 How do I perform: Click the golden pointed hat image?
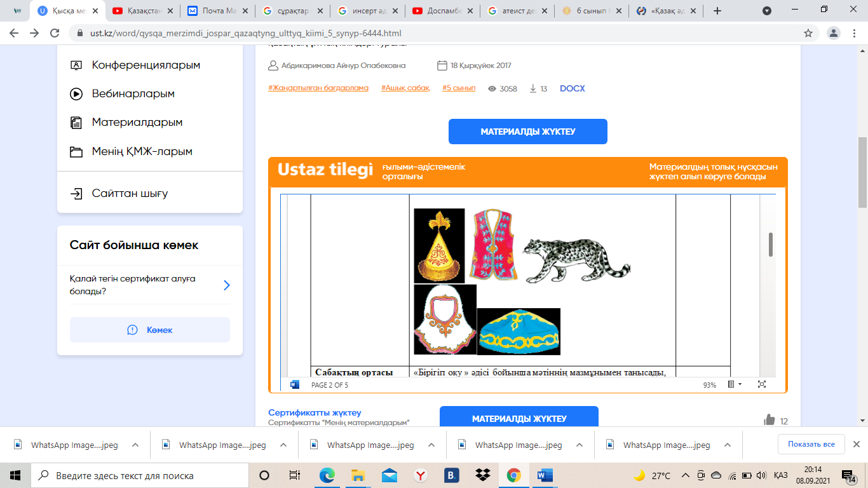439,246
